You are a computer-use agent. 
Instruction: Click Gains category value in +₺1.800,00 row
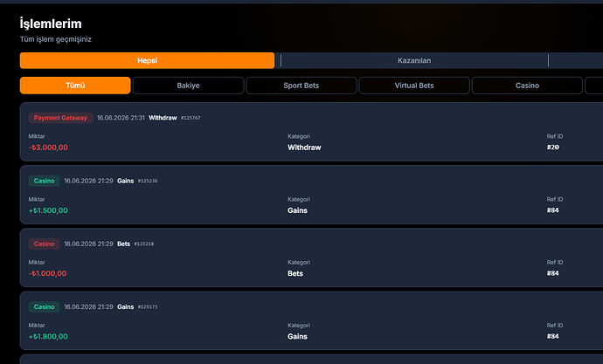point(297,336)
